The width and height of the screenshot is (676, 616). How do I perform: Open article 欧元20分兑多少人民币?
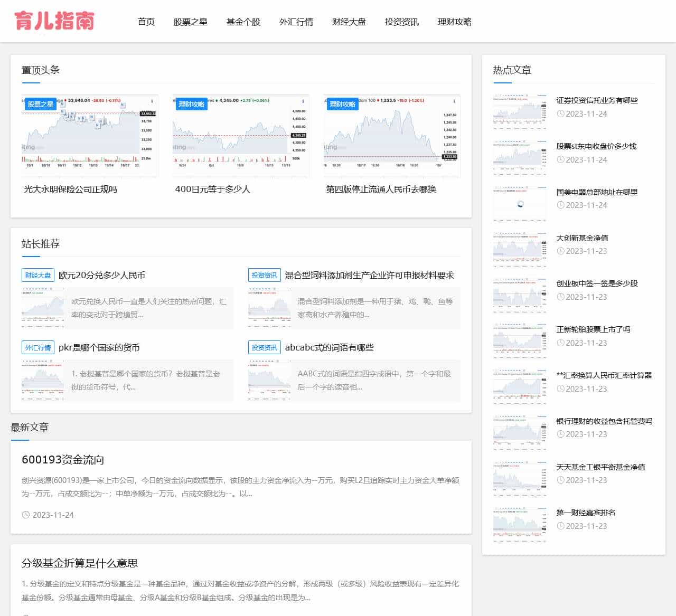[x=101, y=275]
